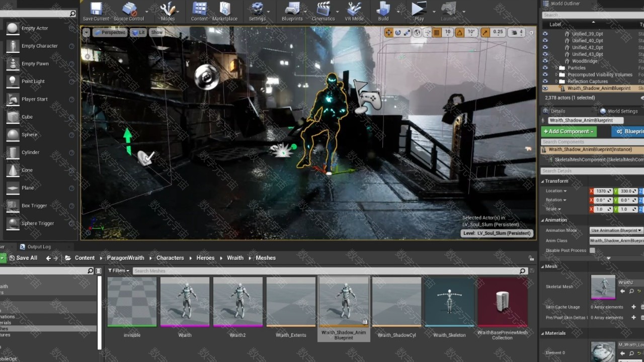Screen dimensions: 644x362
Task: Toggle rotation snapping on/off
Action: tap(459, 32)
